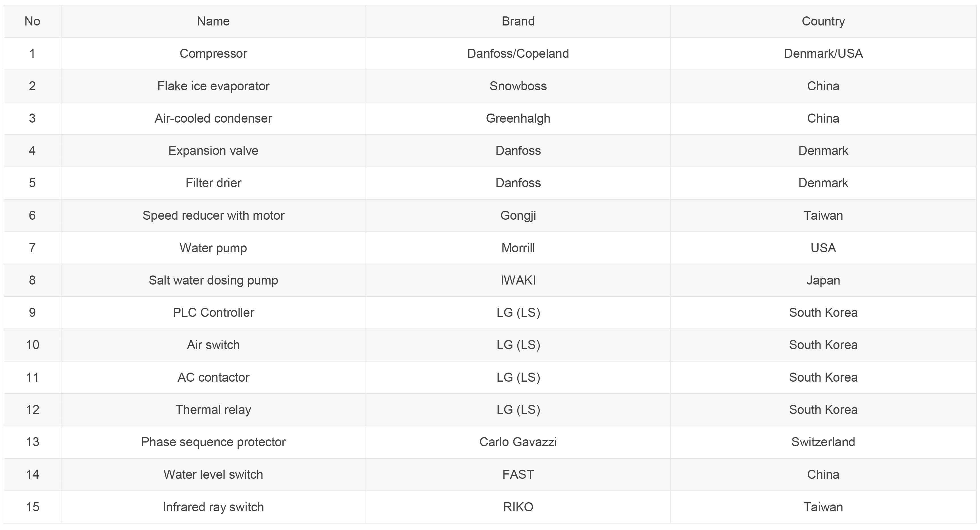980x530 pixels.
Task: Click the Flake ice evaporator cell
Action: tap(213, 86)
